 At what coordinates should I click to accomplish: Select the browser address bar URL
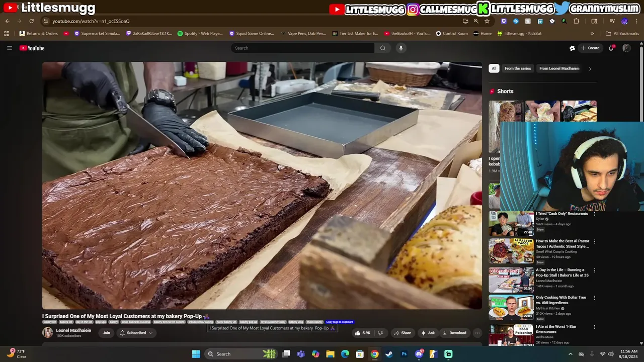91,21
